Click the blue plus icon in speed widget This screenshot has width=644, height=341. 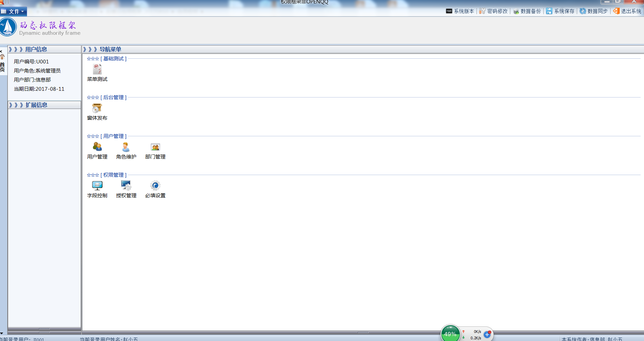click(487, 334)
